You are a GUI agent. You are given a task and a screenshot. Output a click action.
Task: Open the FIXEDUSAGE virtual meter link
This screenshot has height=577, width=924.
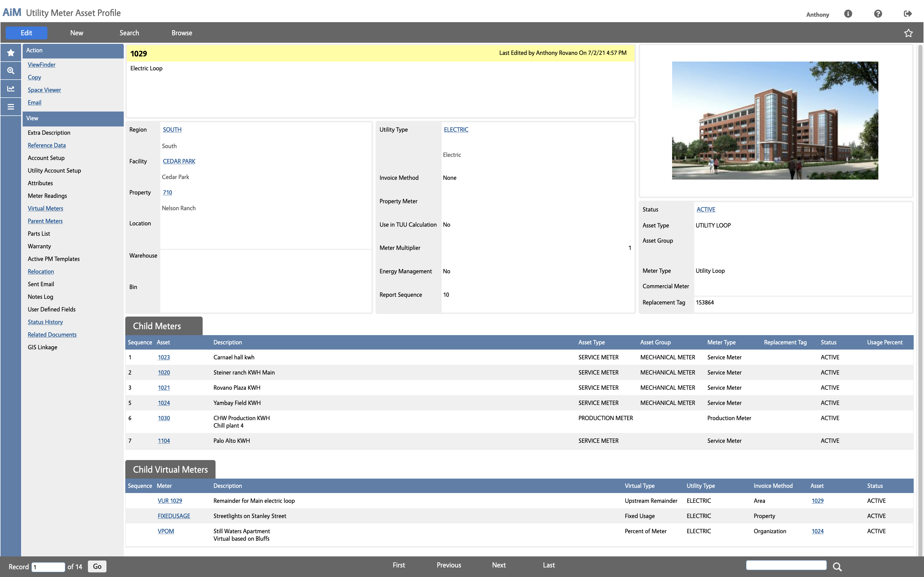click(174, 516)
